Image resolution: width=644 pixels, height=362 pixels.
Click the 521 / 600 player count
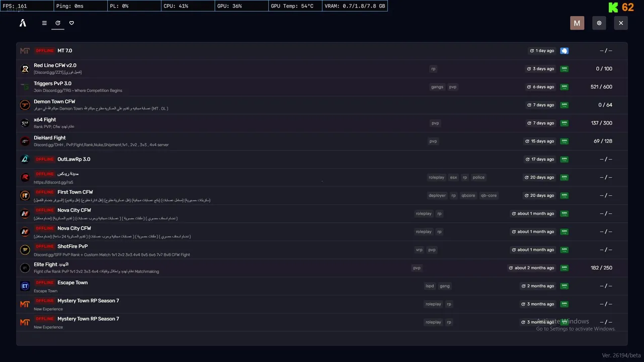coord(601,87)
